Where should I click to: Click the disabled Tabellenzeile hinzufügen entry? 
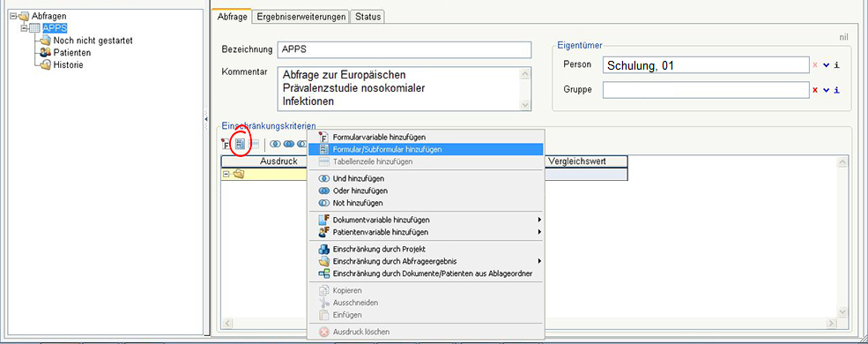pyautogui.click(x=427, y=161)
